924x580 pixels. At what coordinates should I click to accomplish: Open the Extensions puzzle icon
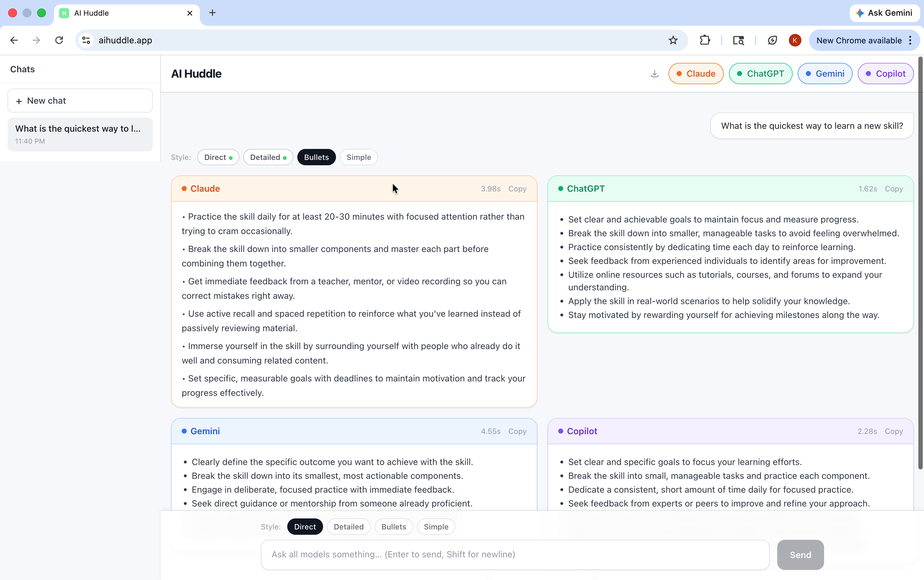(x=705, y=40)
